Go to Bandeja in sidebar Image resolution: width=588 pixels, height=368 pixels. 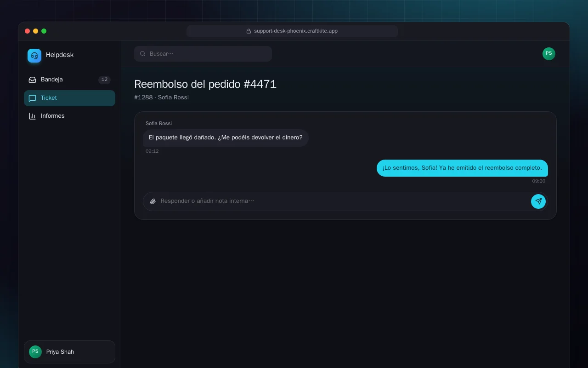[69, 80]
